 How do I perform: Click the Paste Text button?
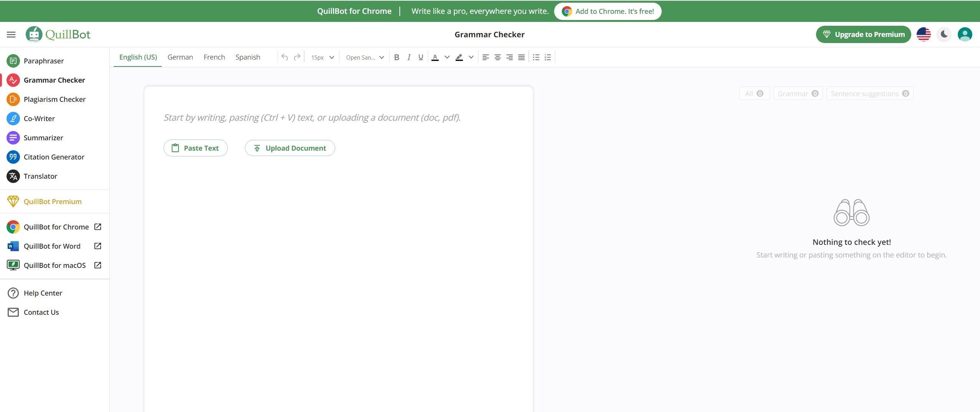195,148
